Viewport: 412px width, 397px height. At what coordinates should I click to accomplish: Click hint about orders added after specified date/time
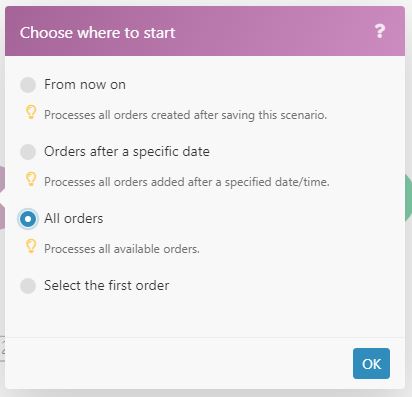[187, 182]
